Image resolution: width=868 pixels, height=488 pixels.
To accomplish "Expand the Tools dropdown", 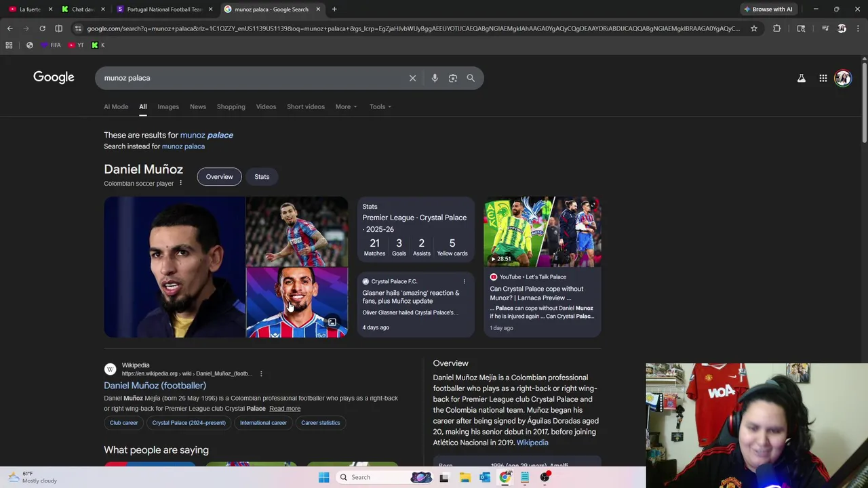I will point(380,106).
